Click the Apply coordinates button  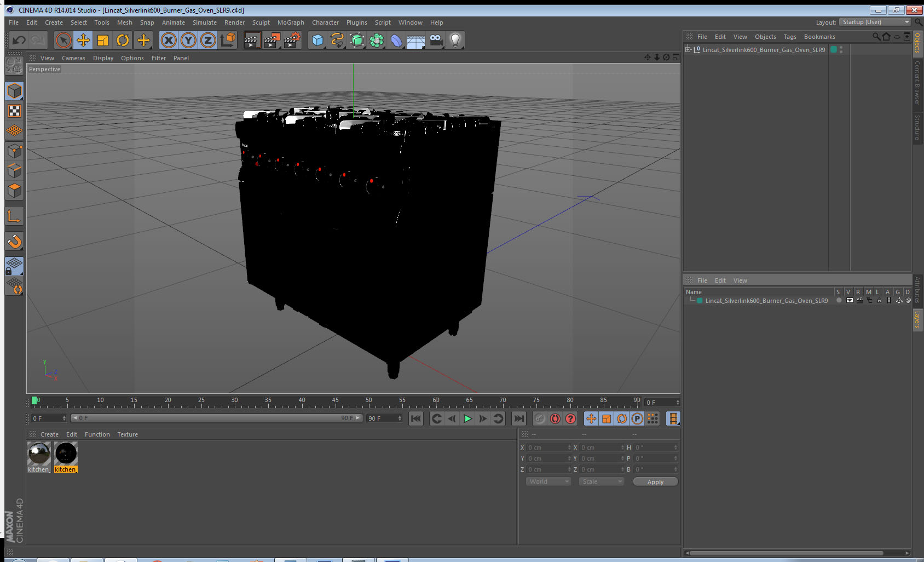tap(655, 481)
